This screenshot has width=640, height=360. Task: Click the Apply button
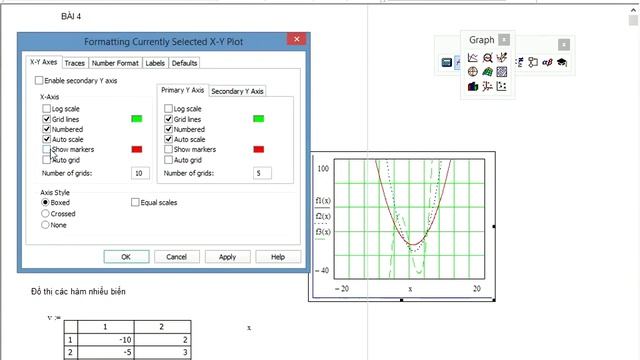tap(227, 257)
